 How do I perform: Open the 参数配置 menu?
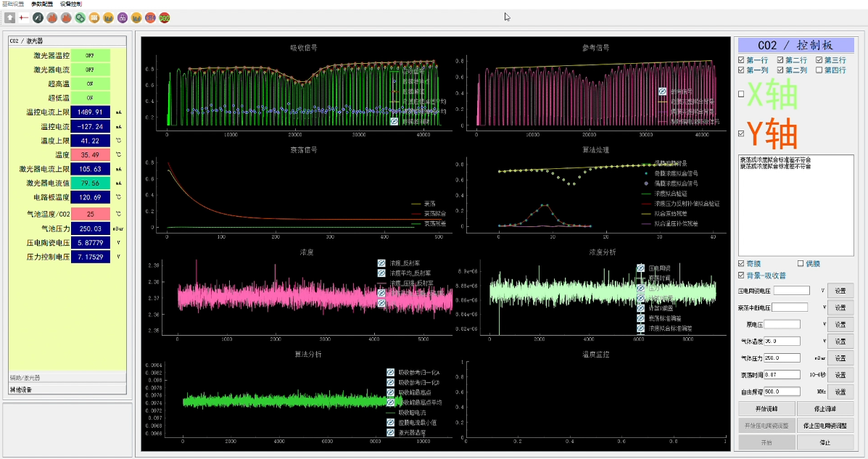coord(41,4)
